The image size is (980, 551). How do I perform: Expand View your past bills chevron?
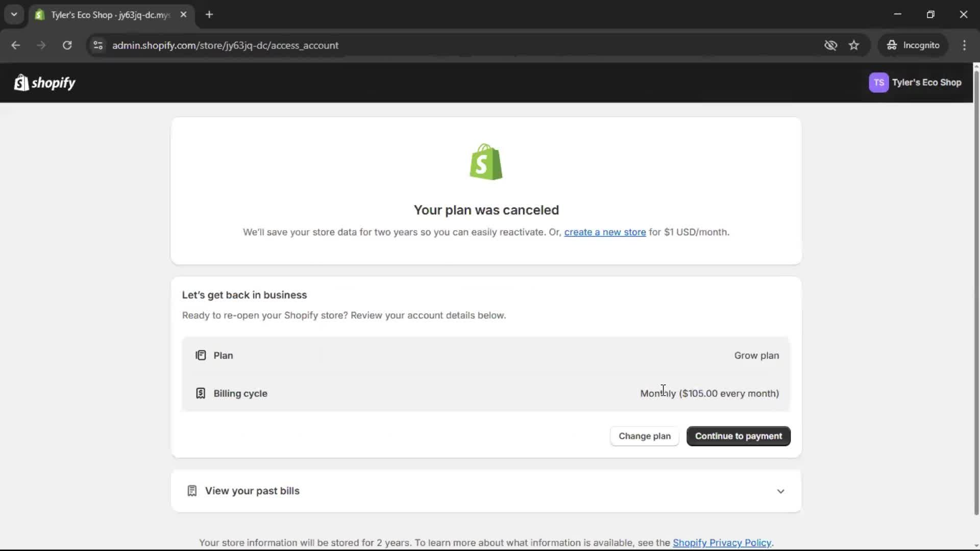point(780,491)
